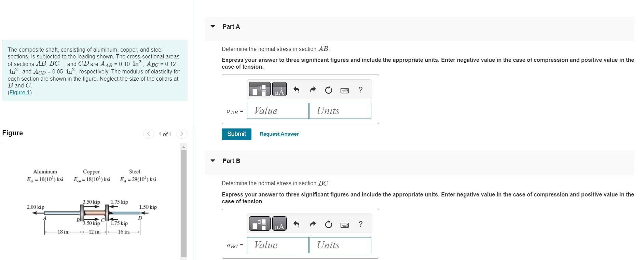Click the undo icon in Part B toolbar
Screen dimensions: 644x260
tap(296, 224)
